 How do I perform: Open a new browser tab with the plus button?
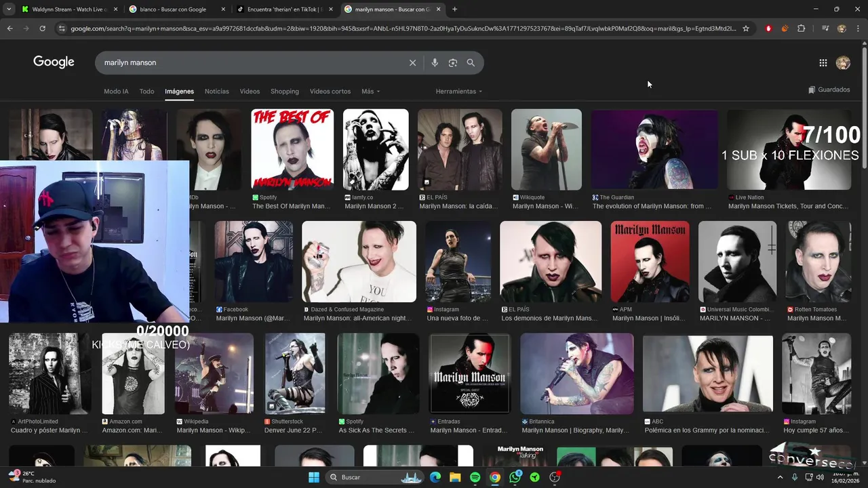pos(454,9)
